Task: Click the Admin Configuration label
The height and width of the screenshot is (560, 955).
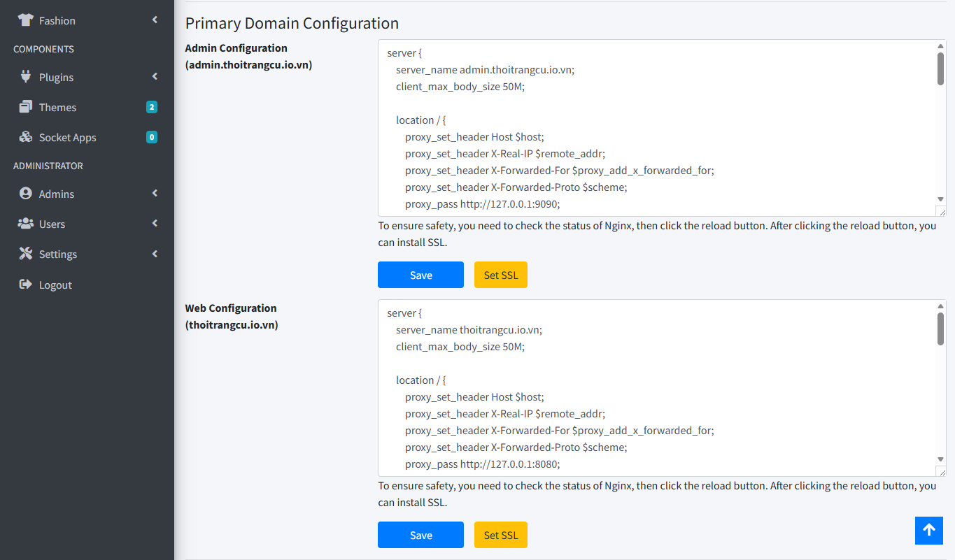Action: point(236,48)
